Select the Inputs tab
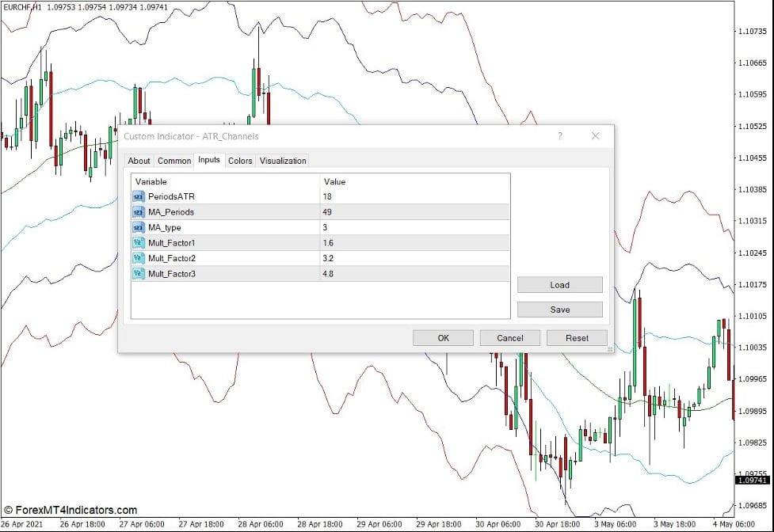This screenshot has height=532, width=774. pos(209,161)
